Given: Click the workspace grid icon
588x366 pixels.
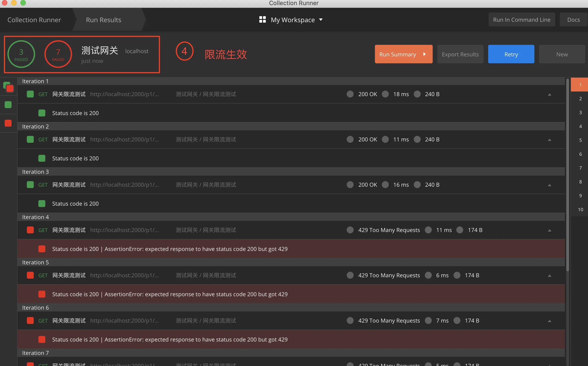Looking at the screenshot, I should tap(262, 20).
